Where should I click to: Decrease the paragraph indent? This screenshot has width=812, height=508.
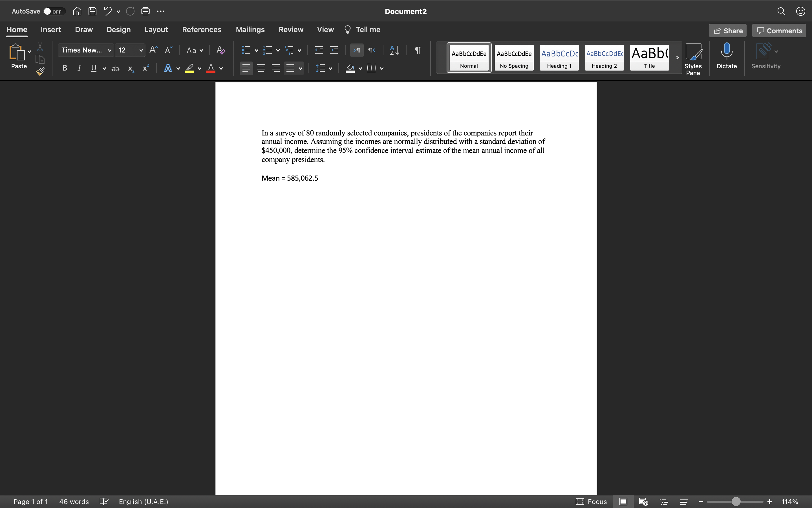tap(319, 50)
